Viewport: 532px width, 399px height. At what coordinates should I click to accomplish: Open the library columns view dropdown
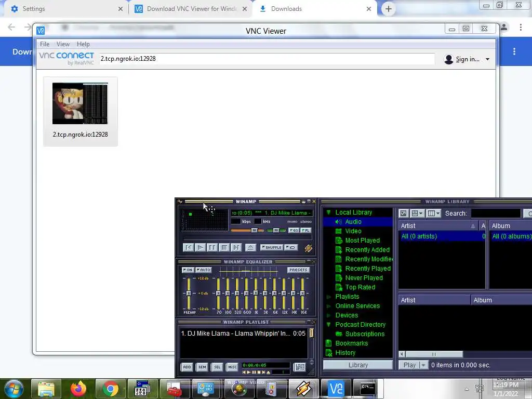point(434,214)
